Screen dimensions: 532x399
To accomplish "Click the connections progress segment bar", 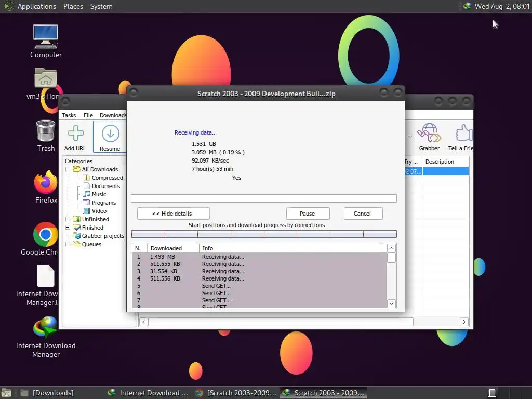I will pyautogui.click(x=263, y=234).
